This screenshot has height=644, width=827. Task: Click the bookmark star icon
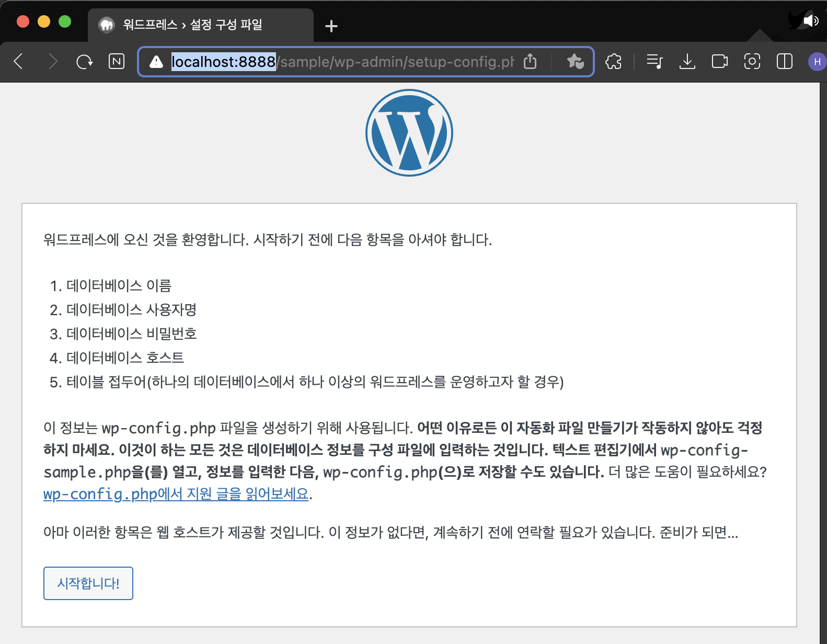pyautogui.click(x=575, y=62)
